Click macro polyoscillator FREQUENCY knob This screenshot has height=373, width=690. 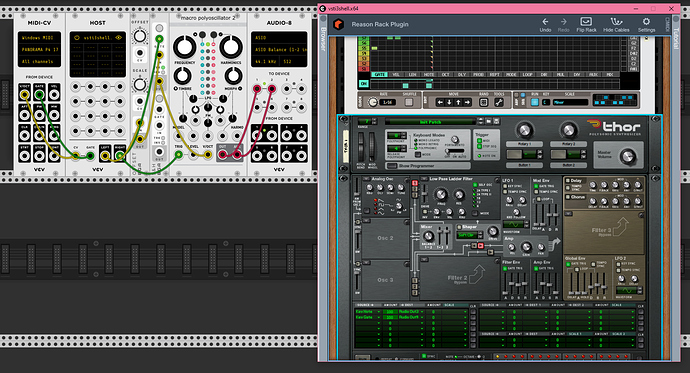pos(184,47)
